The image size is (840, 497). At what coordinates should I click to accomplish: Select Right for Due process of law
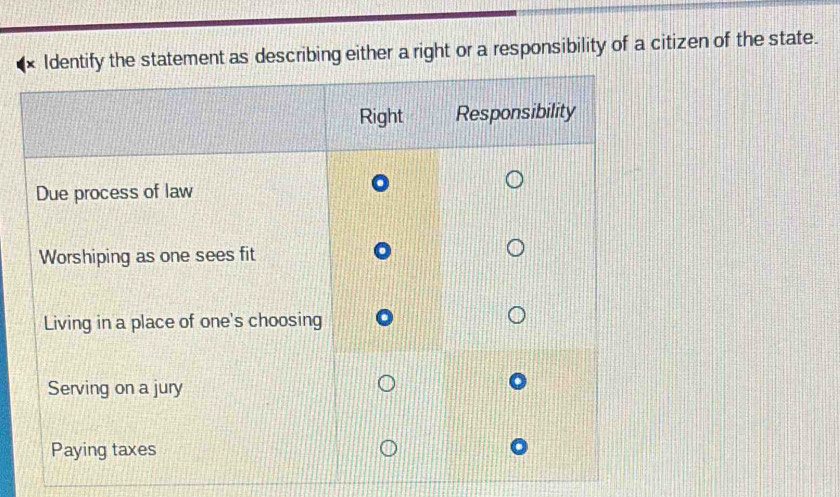378,184
